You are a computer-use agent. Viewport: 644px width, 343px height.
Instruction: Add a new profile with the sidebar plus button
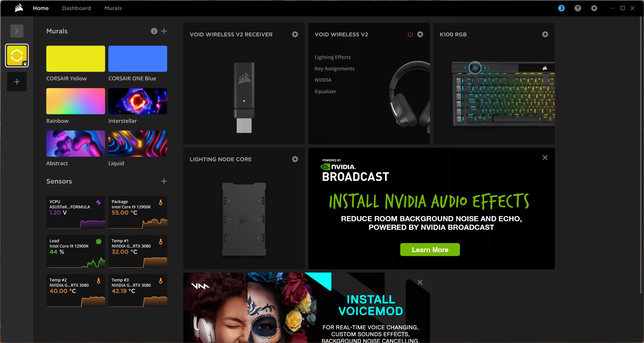click(x=17, y=82)
